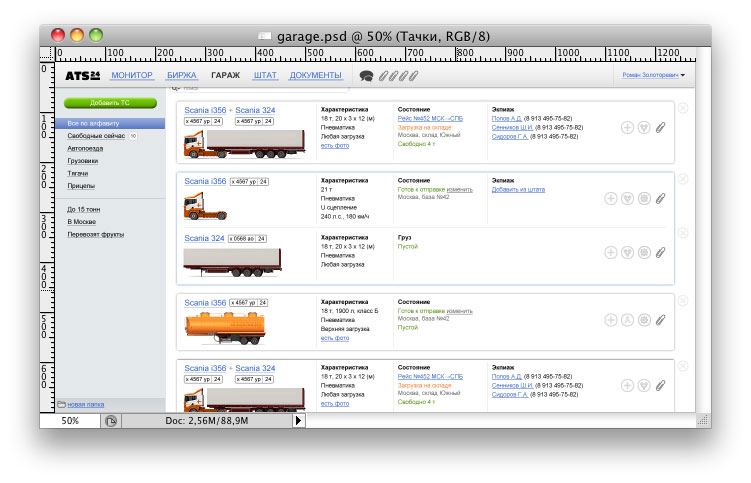This screenshot has width=751, height=483.
Task: Select the Прицепы filter
Action: 81,186
